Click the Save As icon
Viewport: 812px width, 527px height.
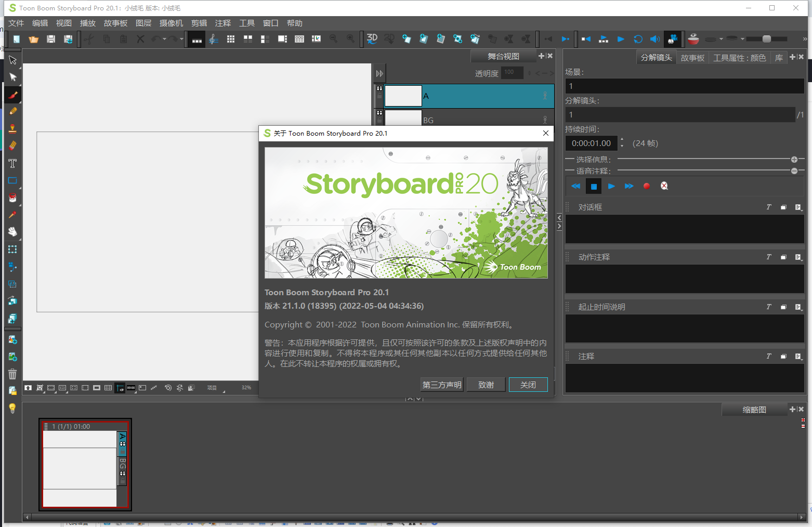68,39
